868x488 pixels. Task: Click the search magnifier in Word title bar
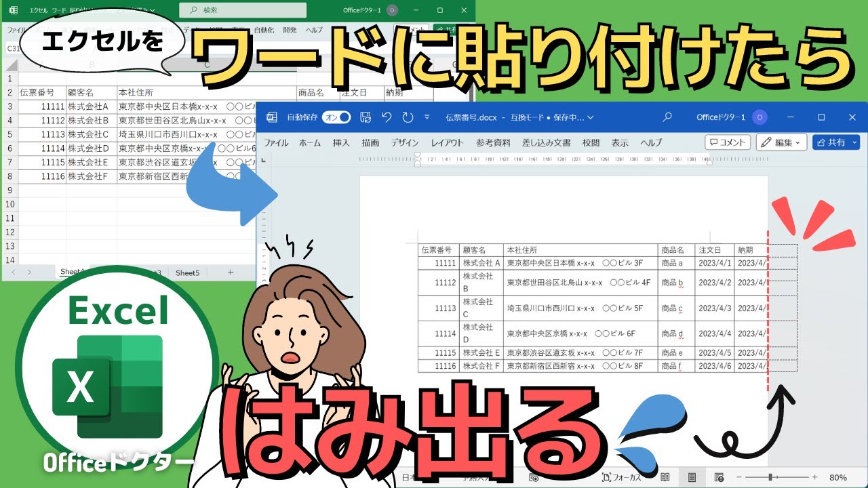[667, 117]
